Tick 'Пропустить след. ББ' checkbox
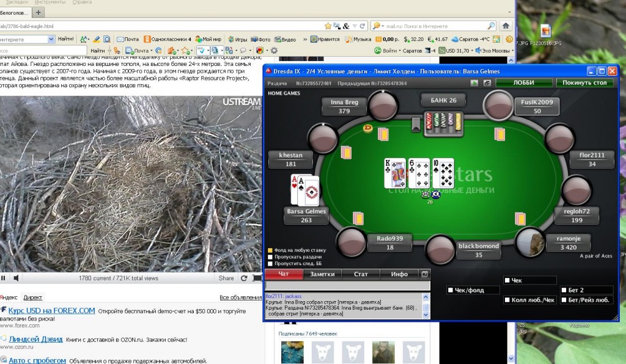This screenshot has width=626, height=364. [x=270, y=263]
